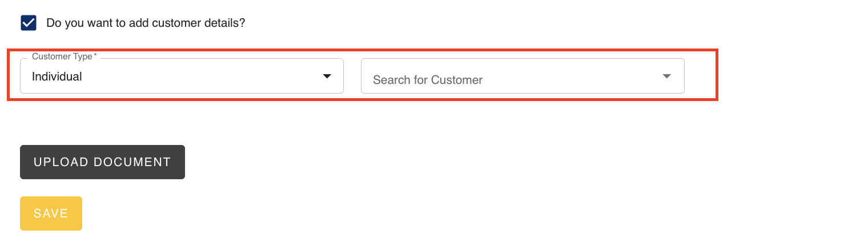Screen dimensions: 868x250
Task: Show customer list using the gray caret
Action: click(x=666, y=76)
